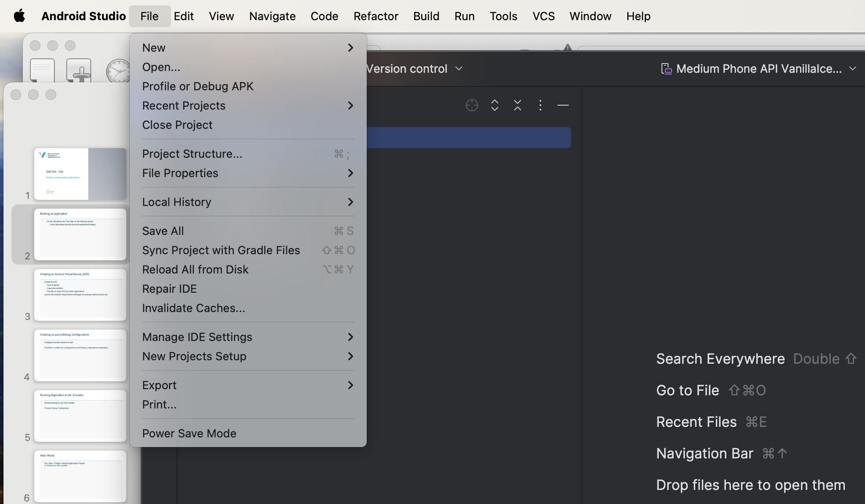The width and height of the screenshot is (865, 504).
Task: Select Invalidate Caches...
Action: click(x=248, y=308)
